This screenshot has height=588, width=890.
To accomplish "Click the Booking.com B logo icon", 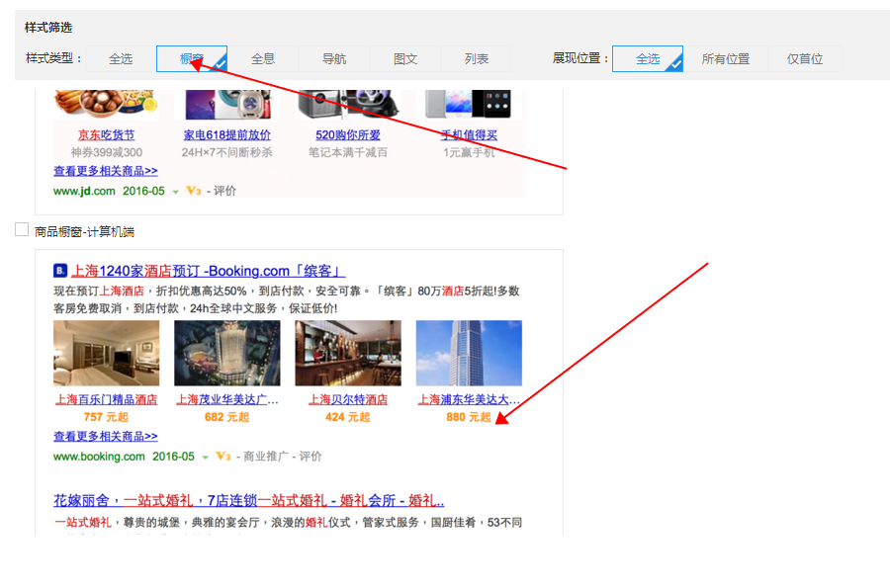I will pyautogui.click(x=60, y=271).
